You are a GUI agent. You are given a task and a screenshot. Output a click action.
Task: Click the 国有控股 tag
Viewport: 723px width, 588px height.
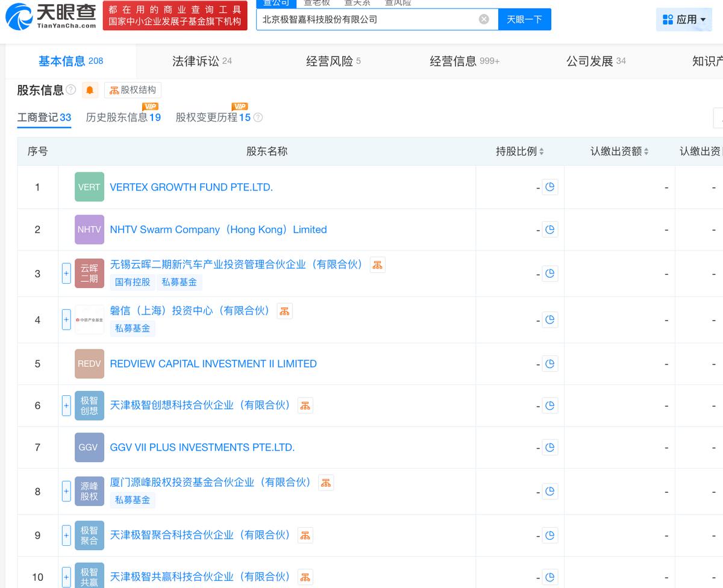point(133,282)
